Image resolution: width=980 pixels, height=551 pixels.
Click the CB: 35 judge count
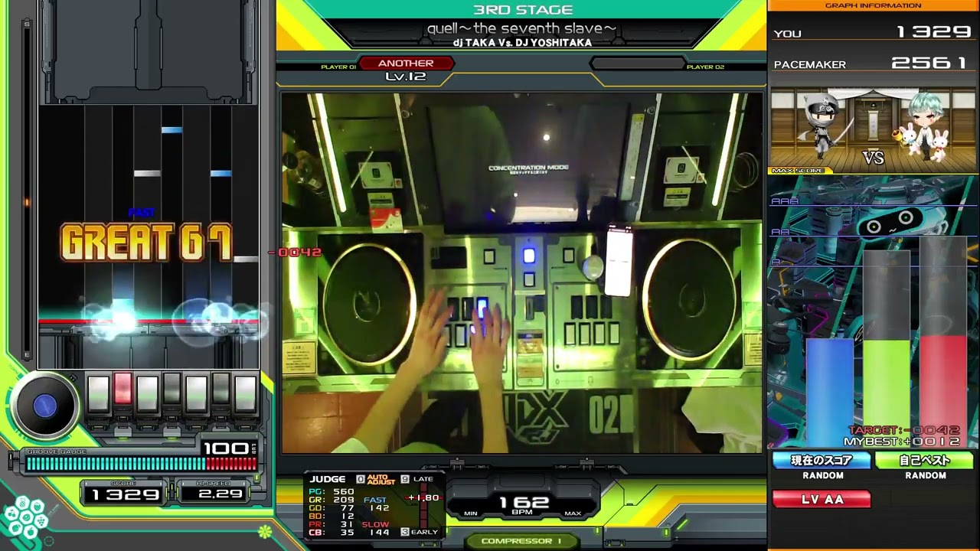tap(332, 532)
